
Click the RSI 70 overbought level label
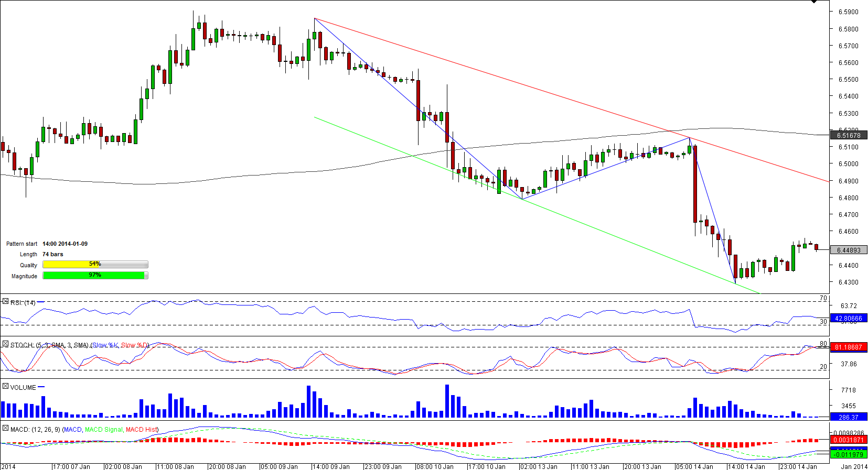coord(823,299)
